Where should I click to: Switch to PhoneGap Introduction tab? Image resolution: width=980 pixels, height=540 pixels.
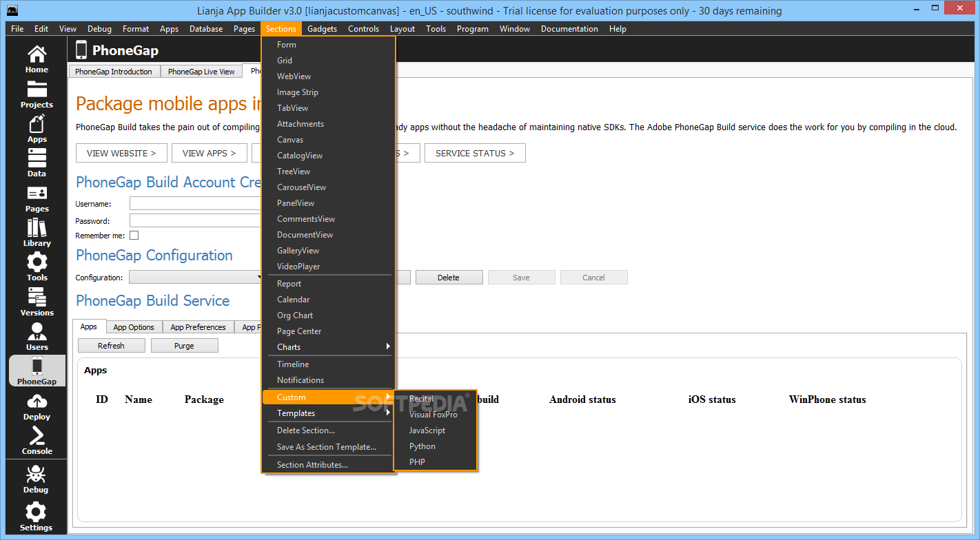coord(114,72)
